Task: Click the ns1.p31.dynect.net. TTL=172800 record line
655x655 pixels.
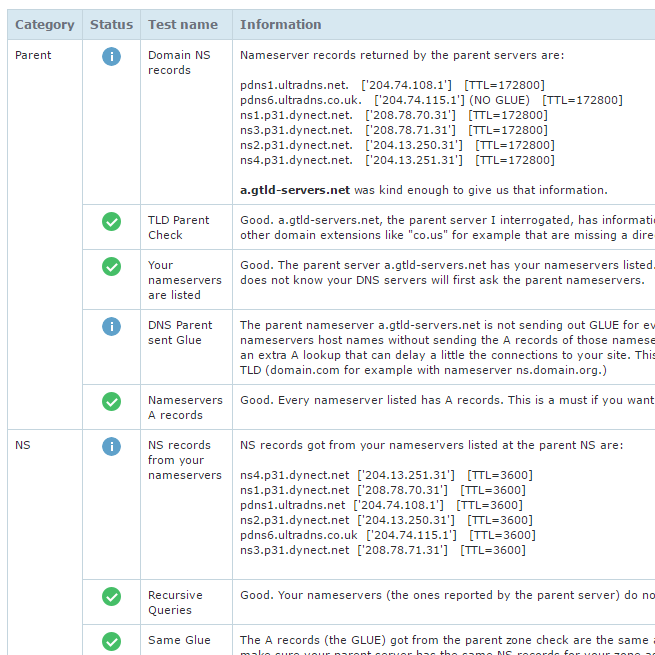Action: coord(394,115)
